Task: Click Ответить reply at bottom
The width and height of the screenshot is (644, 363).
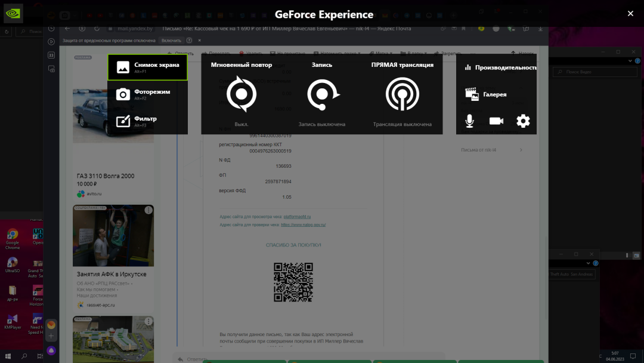Action: point(193,359)
